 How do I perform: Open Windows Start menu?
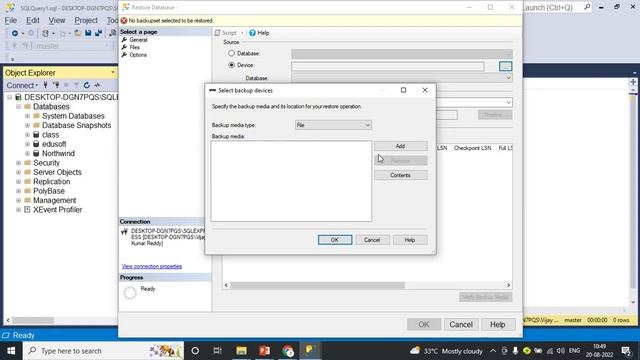[11, 351]
